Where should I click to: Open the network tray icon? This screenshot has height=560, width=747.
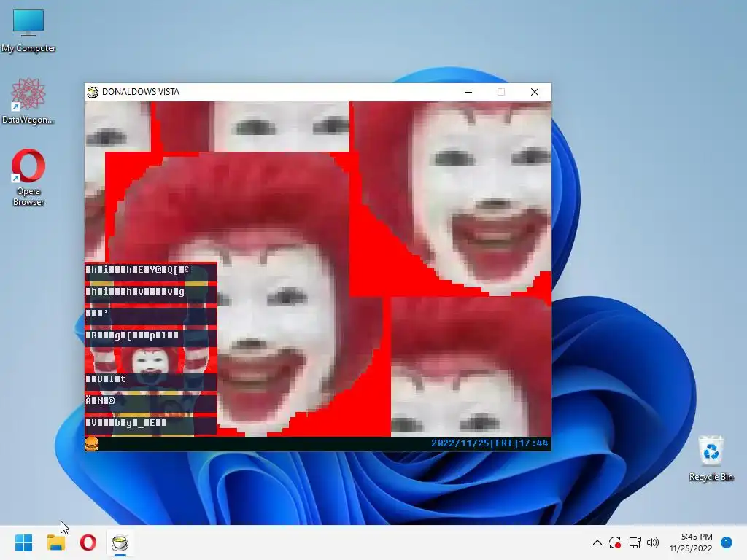pos(635,542)
